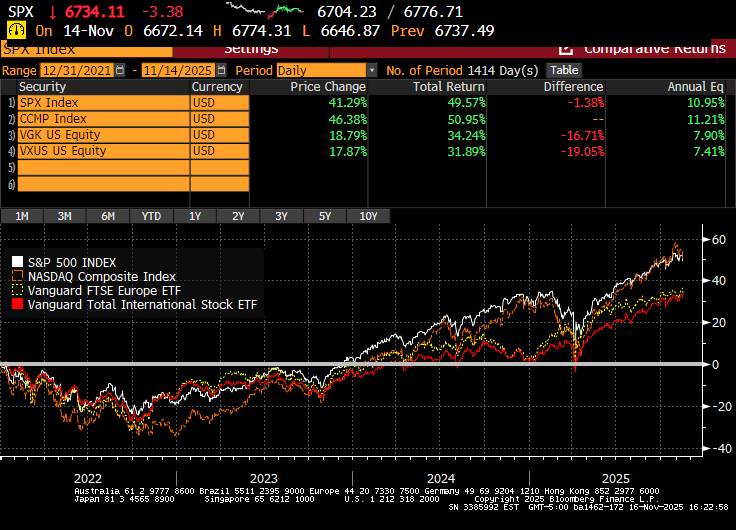Click the 49.57% total return value
Image resolution: width=736 pixels, height=530 pixels.
tap(466, 103)
